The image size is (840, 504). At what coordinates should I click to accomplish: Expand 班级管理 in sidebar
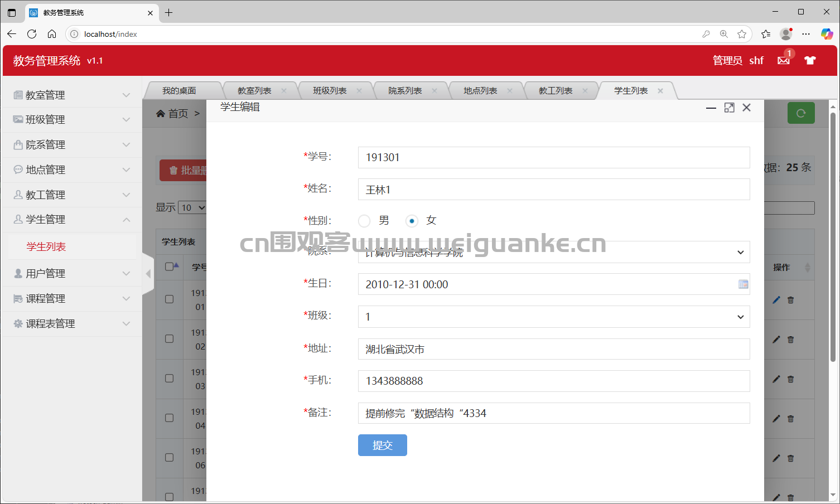pyautogui.click(x=72, y=119)
